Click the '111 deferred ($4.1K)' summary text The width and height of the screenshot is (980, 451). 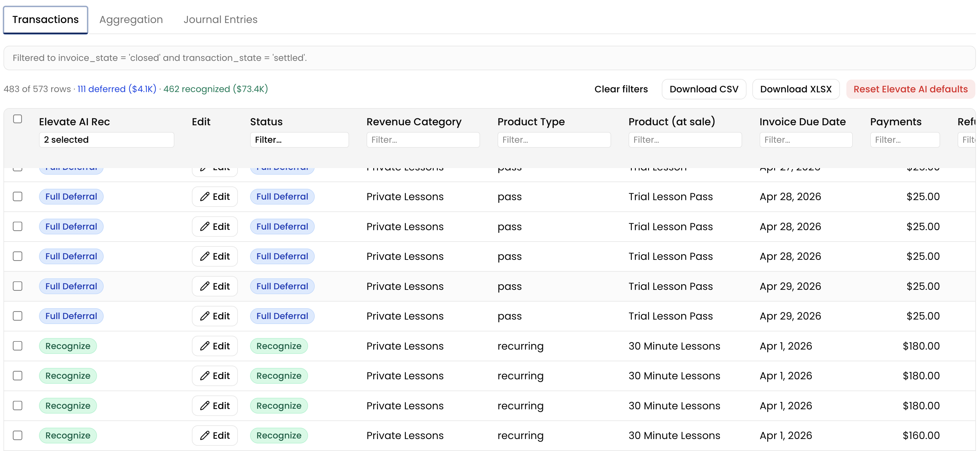pos(117,89)
